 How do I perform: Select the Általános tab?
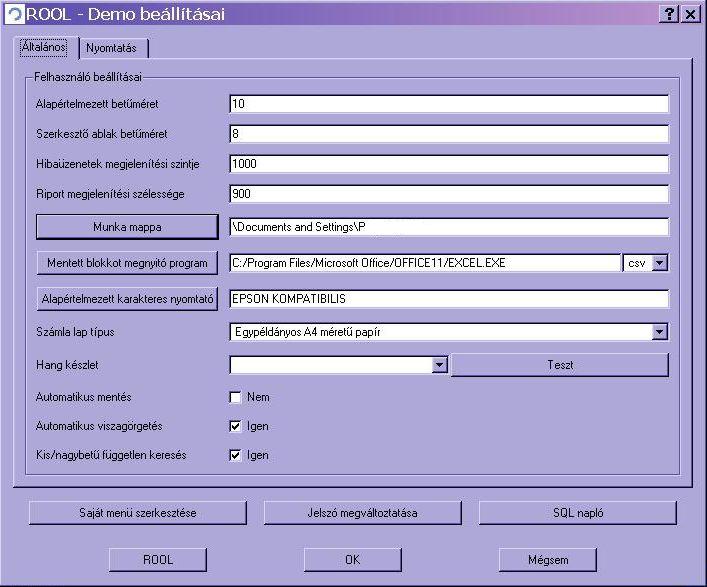point(45,48)
